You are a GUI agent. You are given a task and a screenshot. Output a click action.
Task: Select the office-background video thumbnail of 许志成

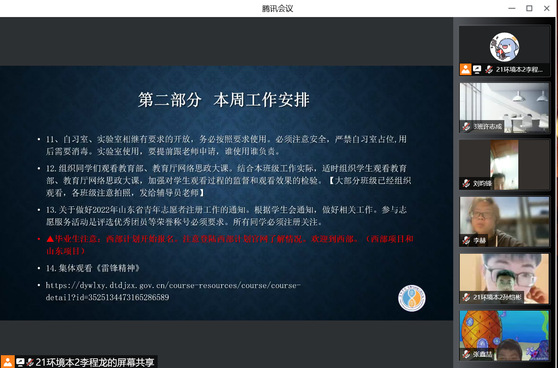(504, 107)
